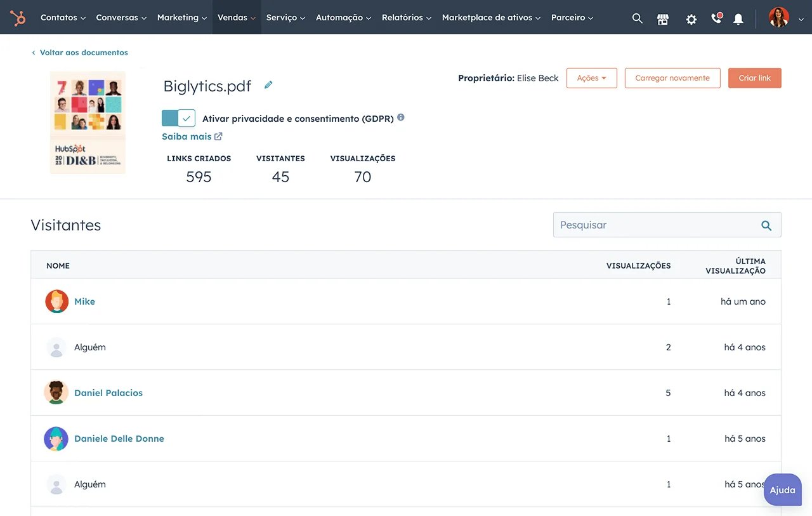The height and width of the screenshot is (516, 812).
Task: Expand the profile avatar account dropdown
Action: tap(778, 17)
